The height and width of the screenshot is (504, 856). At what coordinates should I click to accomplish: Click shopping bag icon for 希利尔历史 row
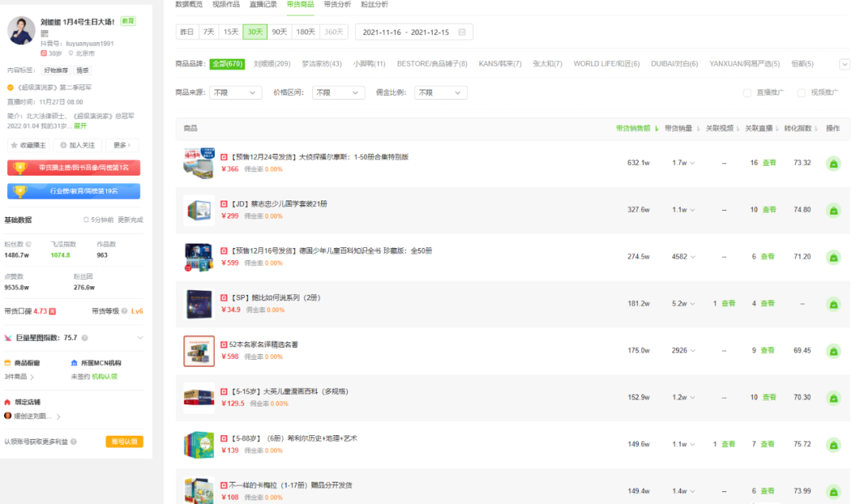tap(833, 445)
